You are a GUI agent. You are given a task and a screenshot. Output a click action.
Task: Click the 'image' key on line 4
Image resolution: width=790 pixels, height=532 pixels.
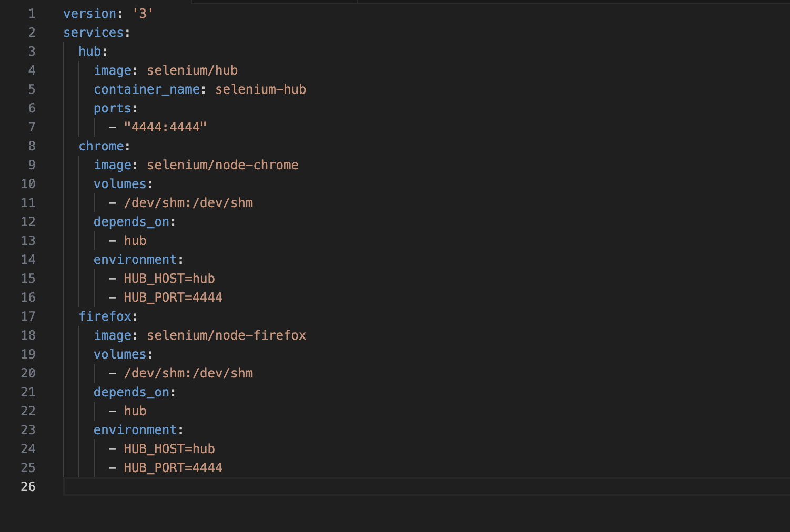click(x=113, y=70)
